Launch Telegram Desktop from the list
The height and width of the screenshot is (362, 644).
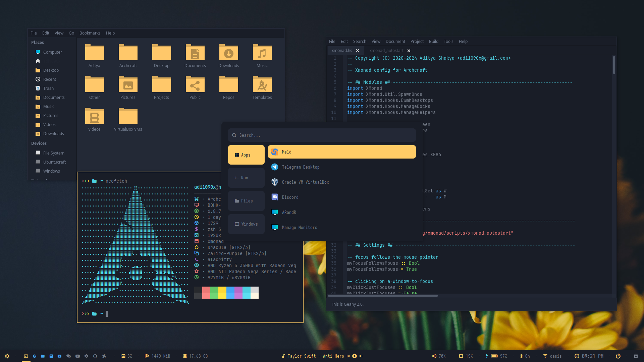[301, 167]
